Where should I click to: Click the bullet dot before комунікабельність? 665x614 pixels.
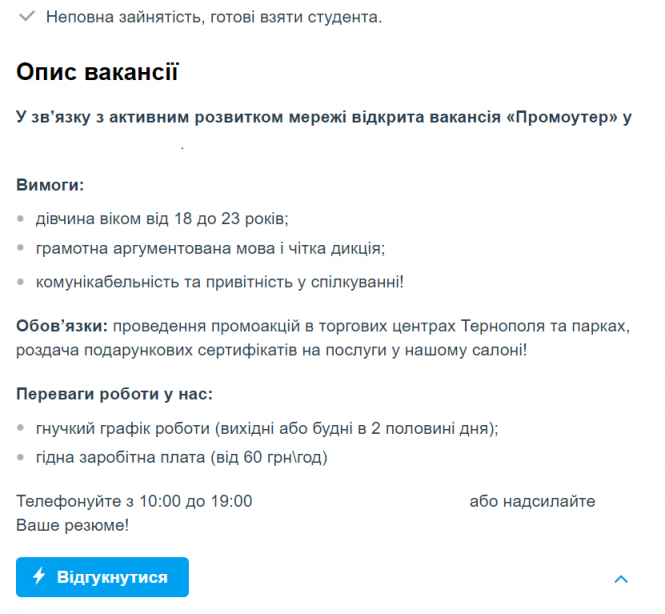tap(22, 282)
